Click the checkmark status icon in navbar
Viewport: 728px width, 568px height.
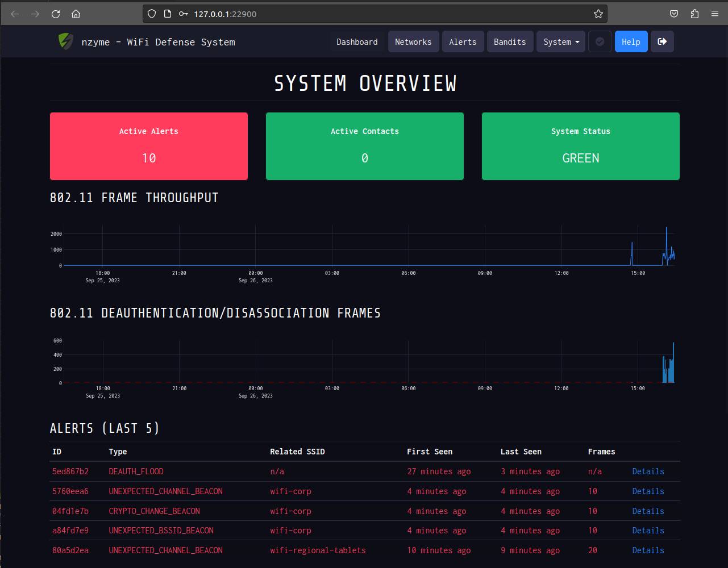pyautogui.click(x=600, y=41)
